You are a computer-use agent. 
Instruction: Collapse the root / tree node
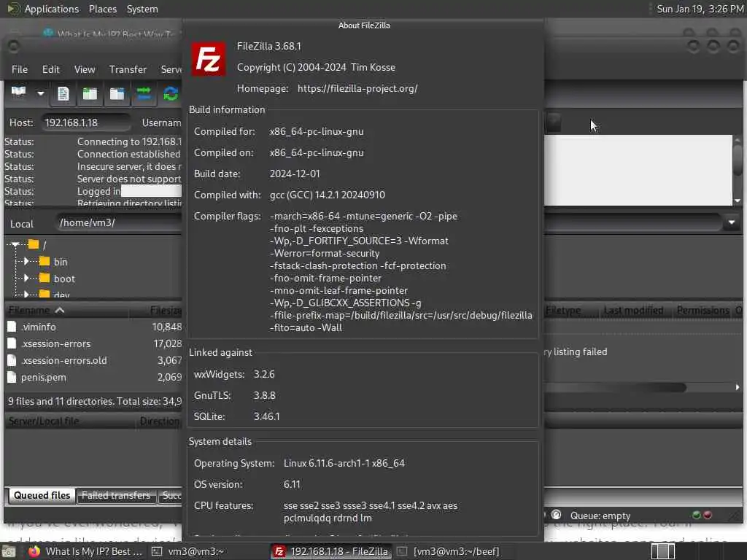[15, 245]
